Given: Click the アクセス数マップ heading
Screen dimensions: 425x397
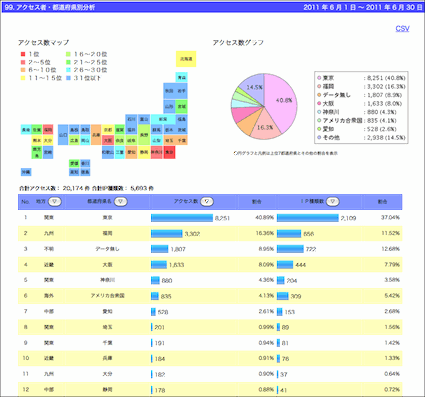Looking at the screenshot, I should point(43,43).
